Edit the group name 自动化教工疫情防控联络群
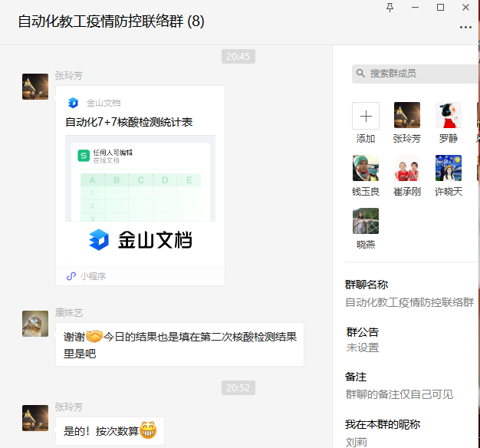480x448 pixels. [x=409, y=302]
